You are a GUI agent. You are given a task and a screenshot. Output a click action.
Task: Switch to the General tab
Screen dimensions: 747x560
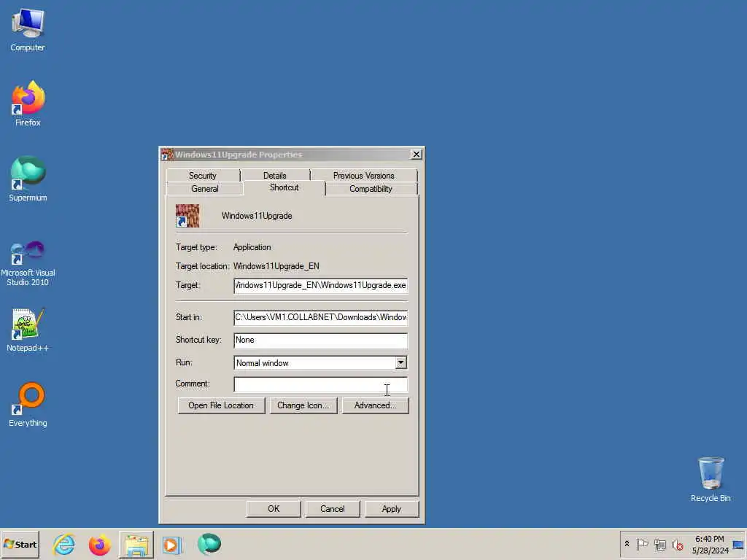pyautogui.click(x=205, y=189)
